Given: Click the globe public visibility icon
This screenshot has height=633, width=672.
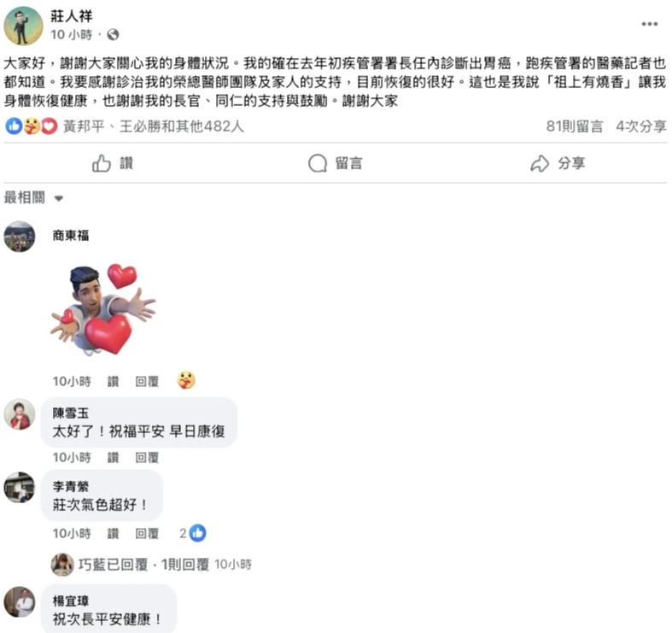Looking at the screenshot, I should (x=114, y=34).
